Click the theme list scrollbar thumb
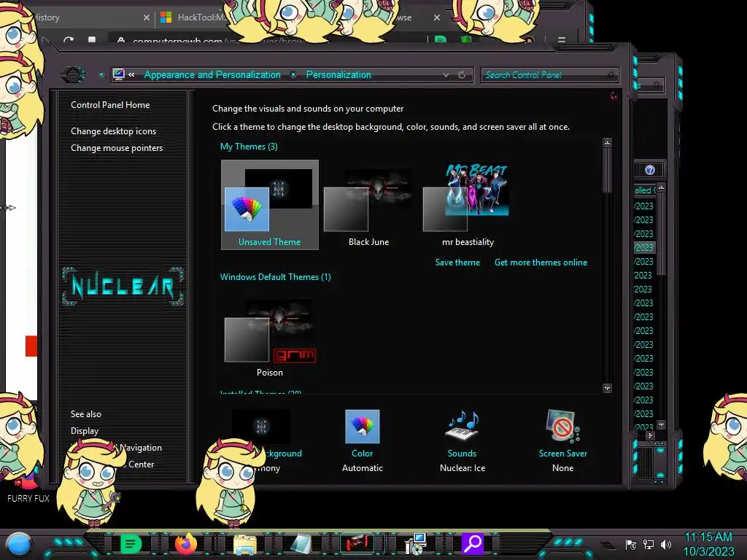The width and height of the screenshot is (747, 560). [x=607, y=171]
